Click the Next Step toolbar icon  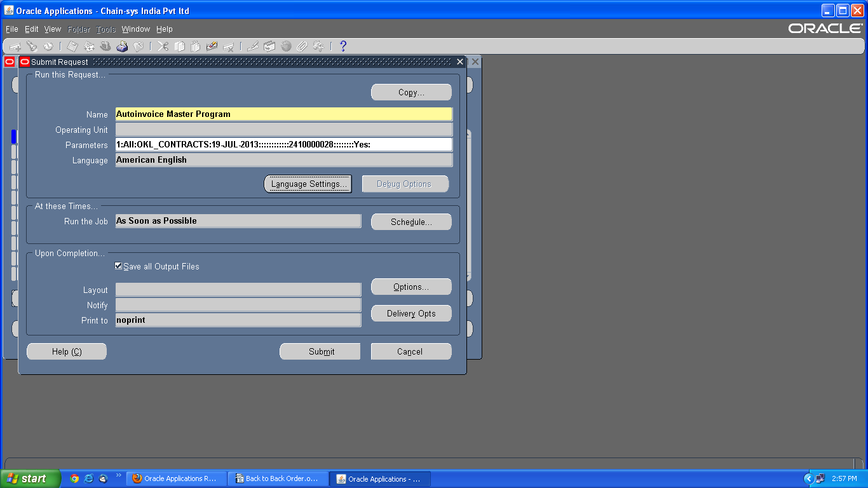coord(89,46)
